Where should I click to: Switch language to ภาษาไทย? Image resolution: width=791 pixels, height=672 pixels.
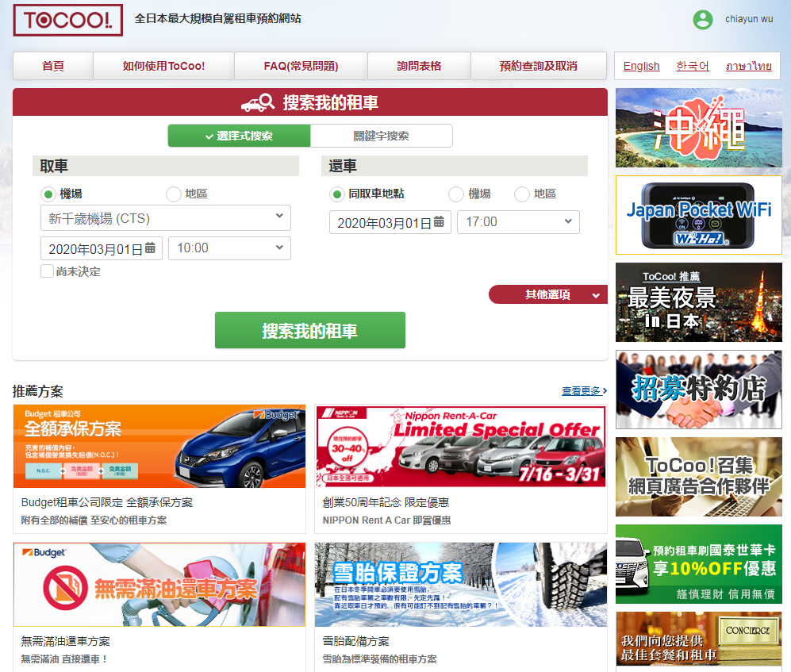[749, 66]
